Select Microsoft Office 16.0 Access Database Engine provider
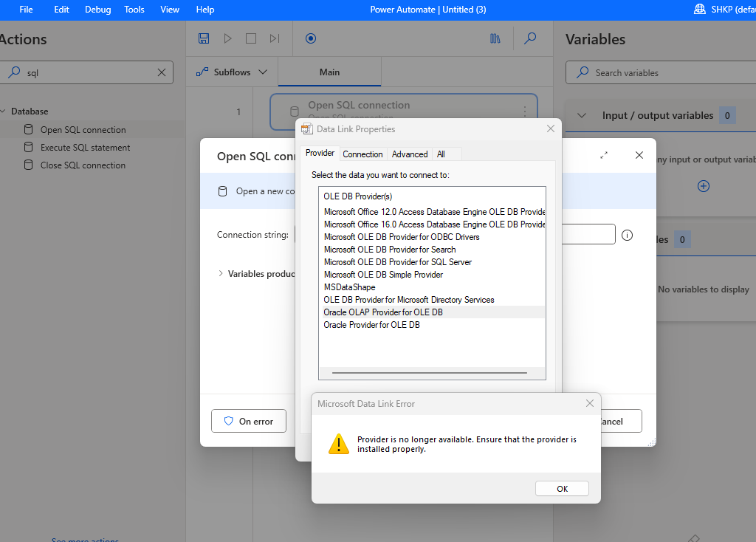This screenshot has width=756, height=542. pyautogui.click(x=434, y=224)
